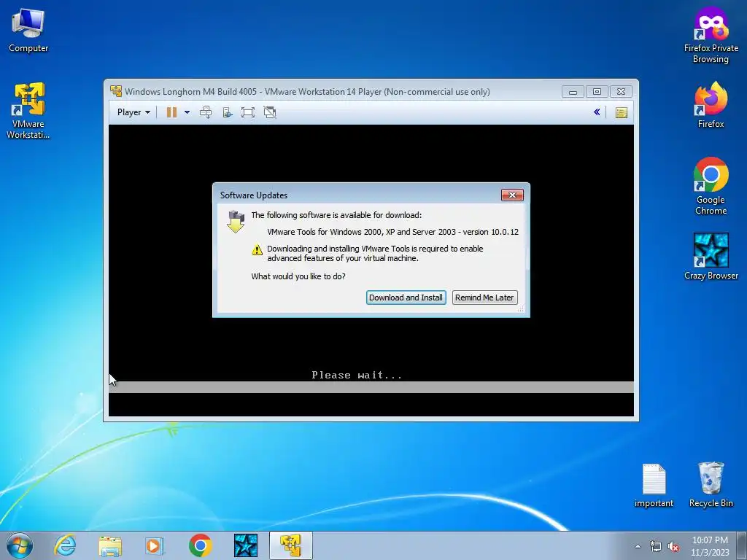747x560 pixels.
Task: Select the Computer desktop icon
Action: (x=28, y=31)
